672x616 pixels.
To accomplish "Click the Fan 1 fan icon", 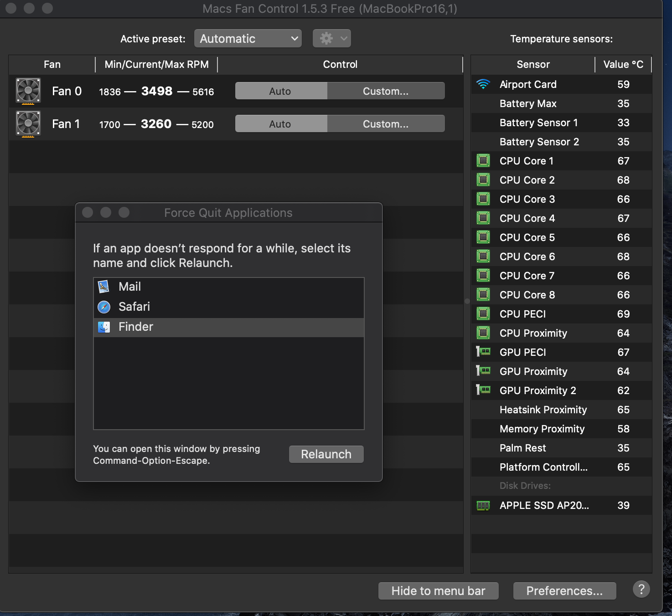I will [x=28, y=123].
